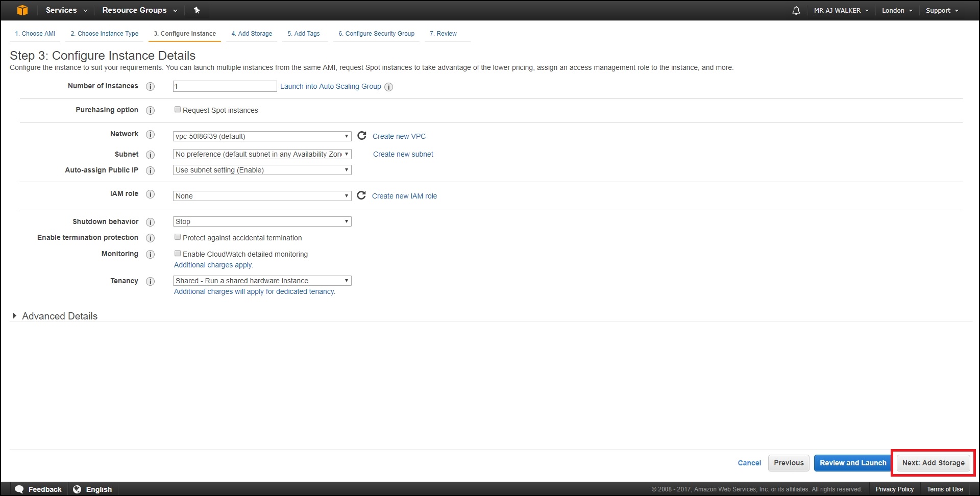Click Review and Launch button
Viewport: 980px width, 496px height.
(x=853, y=463)
